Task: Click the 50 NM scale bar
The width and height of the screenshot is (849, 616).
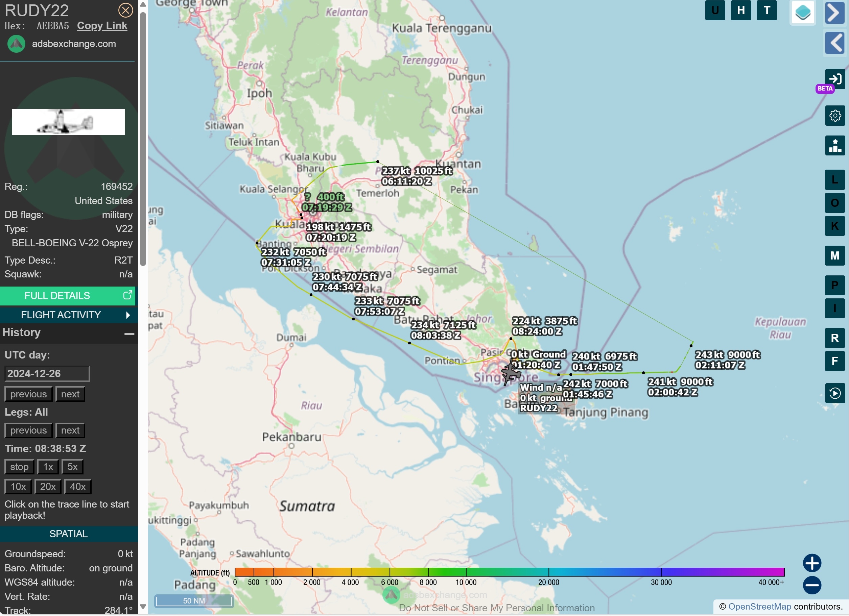Action: coord(194,601)
